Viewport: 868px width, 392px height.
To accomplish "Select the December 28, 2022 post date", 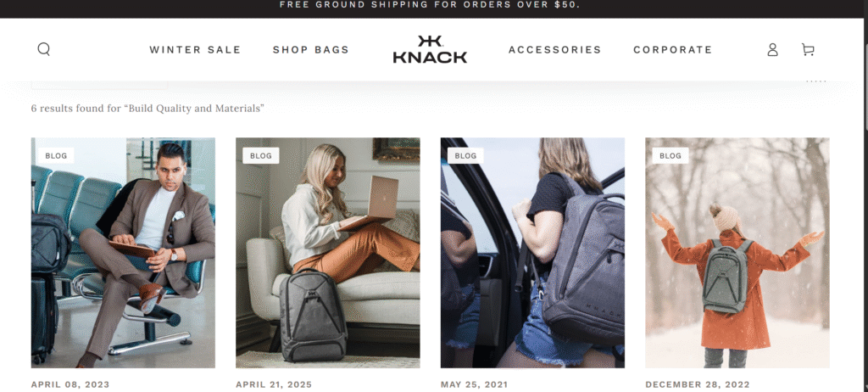I will [698, 384].
